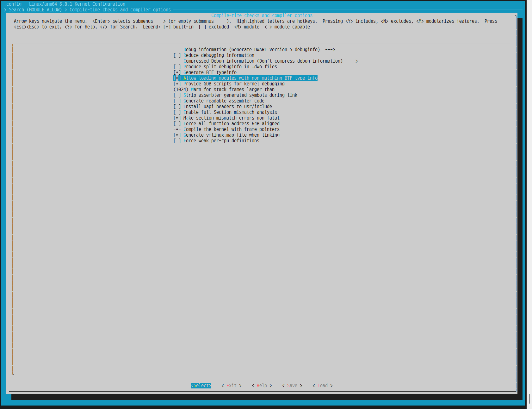Click the Load button
Viewport: 532px width, 409px height.
point(323,386)
